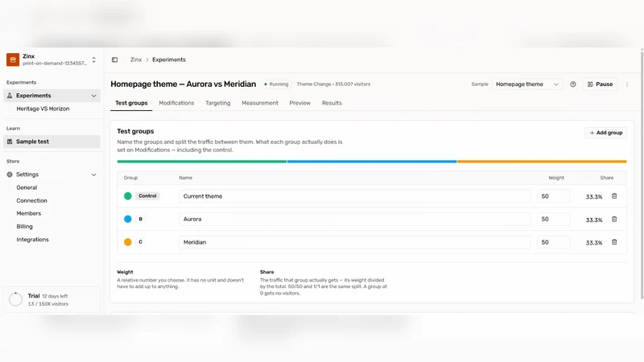
Task: Open Billing settings
Action: click(x=24, y=227)
